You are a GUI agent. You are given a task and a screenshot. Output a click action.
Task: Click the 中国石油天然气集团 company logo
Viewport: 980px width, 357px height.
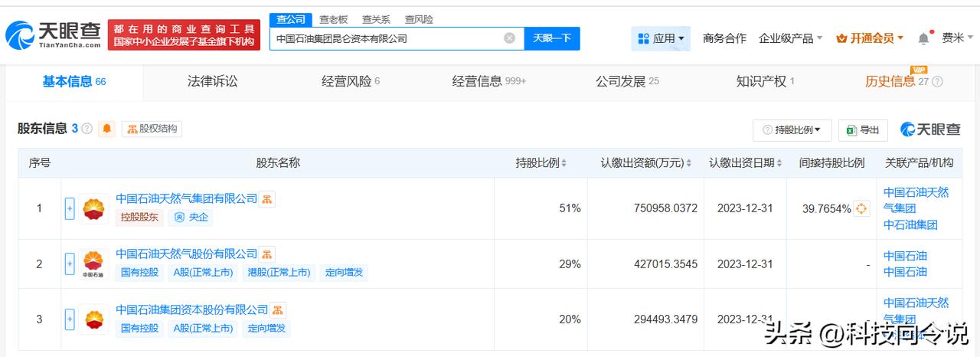[93, 208]
